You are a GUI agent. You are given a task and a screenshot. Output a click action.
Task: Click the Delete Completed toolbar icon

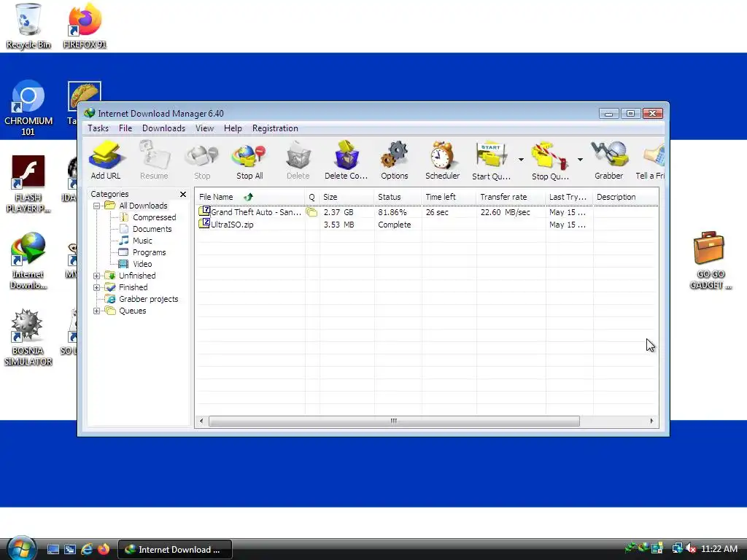pos(347,160)
